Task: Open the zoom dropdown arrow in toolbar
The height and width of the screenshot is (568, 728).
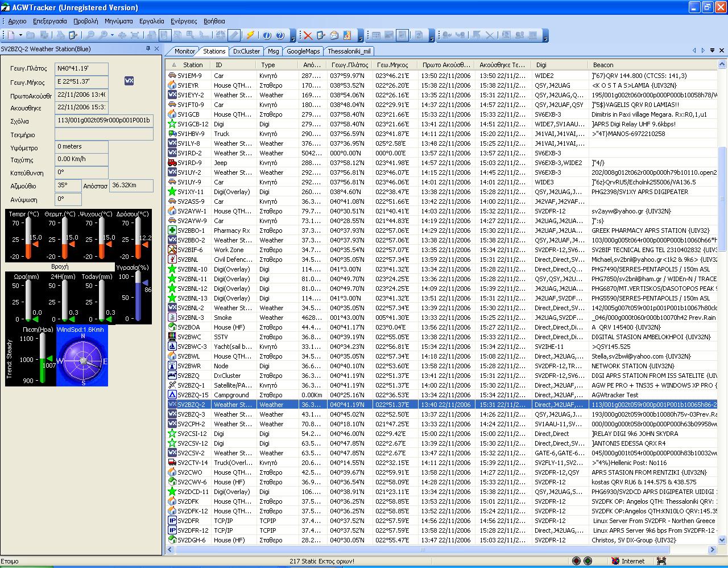Action: pyautogui.click(x=112, y=35)
